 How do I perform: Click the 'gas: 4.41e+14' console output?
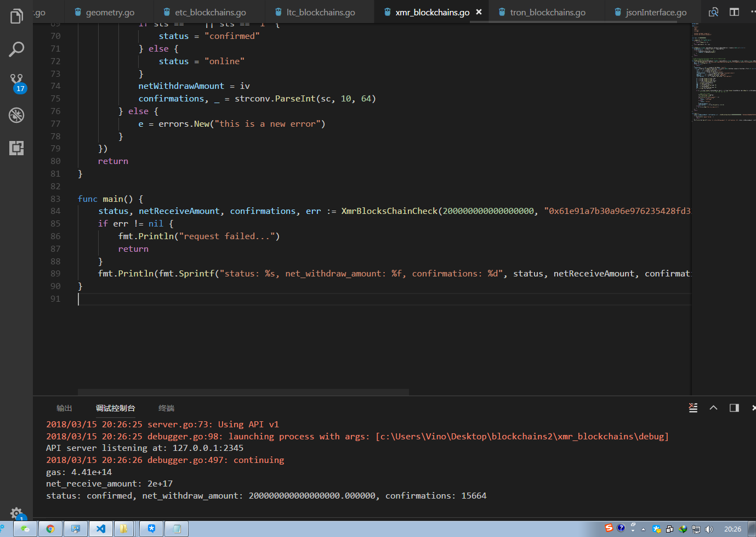[x=79, y=472]
